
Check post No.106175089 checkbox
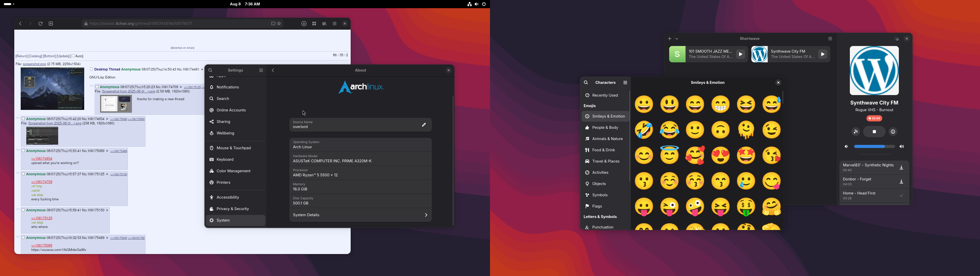point(23,151)
